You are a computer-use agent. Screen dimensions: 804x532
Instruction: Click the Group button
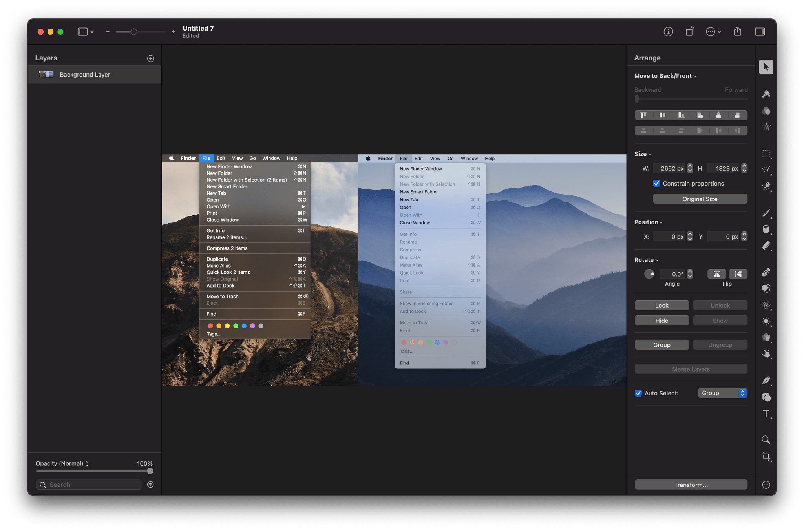point(661,345)
